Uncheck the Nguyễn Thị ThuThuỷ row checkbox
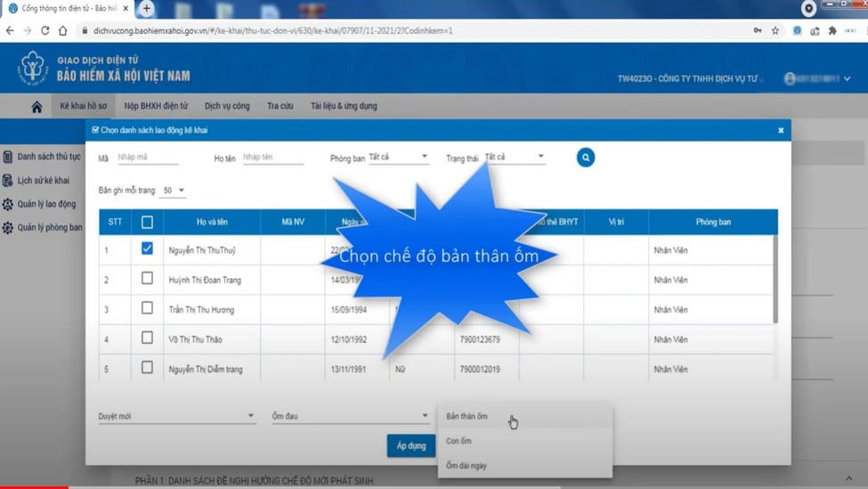This screenshot has width=868, height=489. [x=147, y=249]
